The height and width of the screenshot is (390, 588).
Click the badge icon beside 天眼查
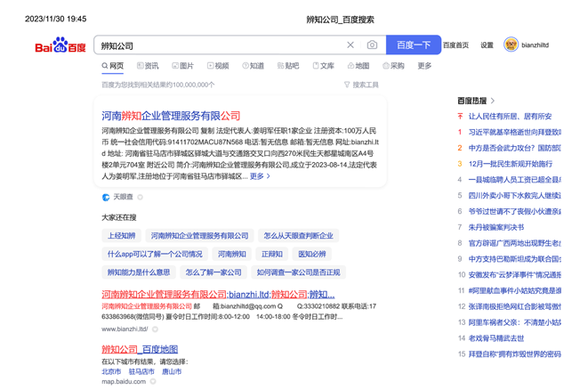pyautogui.click(x=140, y=197)
